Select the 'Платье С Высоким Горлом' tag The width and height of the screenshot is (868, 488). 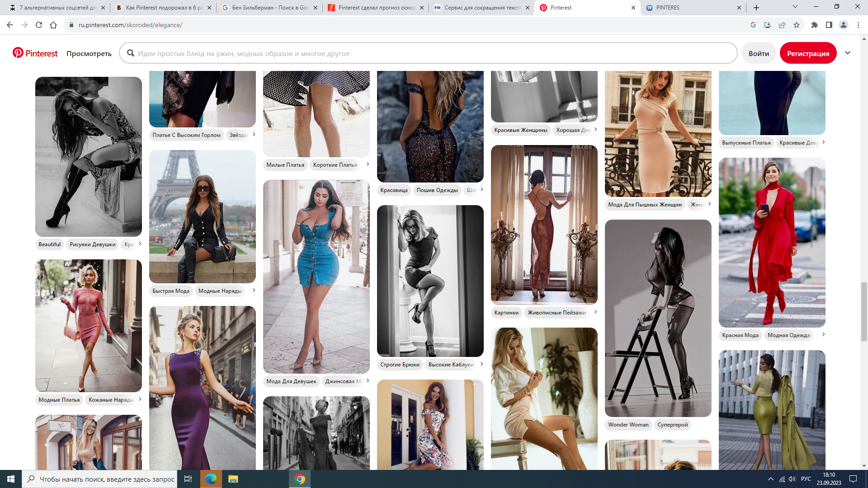(x=186, y=135)
